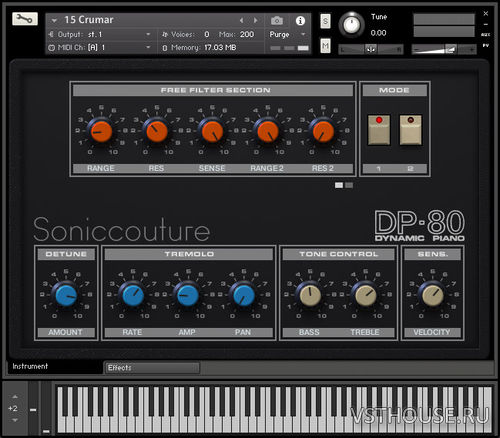Click the instrument name 15 Crumar
Viewport: 500px width, 438px height.
(x=89, y=20)
